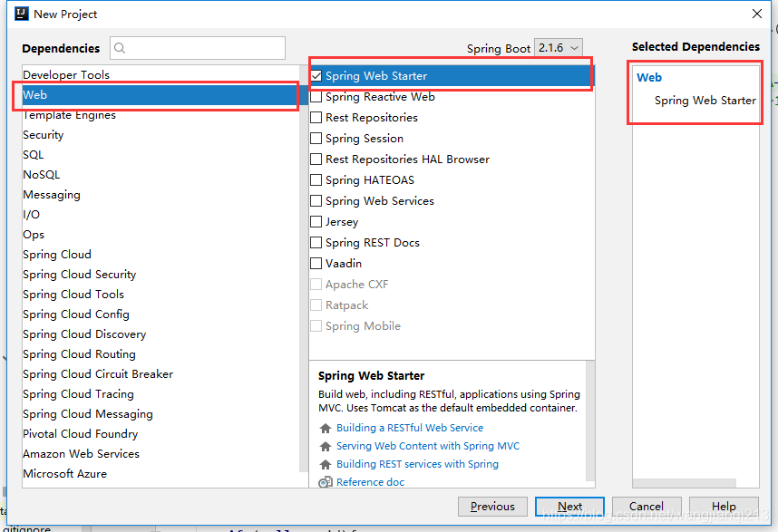Choose Amazon Web Services category
This screenshot has width=778, height=532.
click(x=160, y=454)
